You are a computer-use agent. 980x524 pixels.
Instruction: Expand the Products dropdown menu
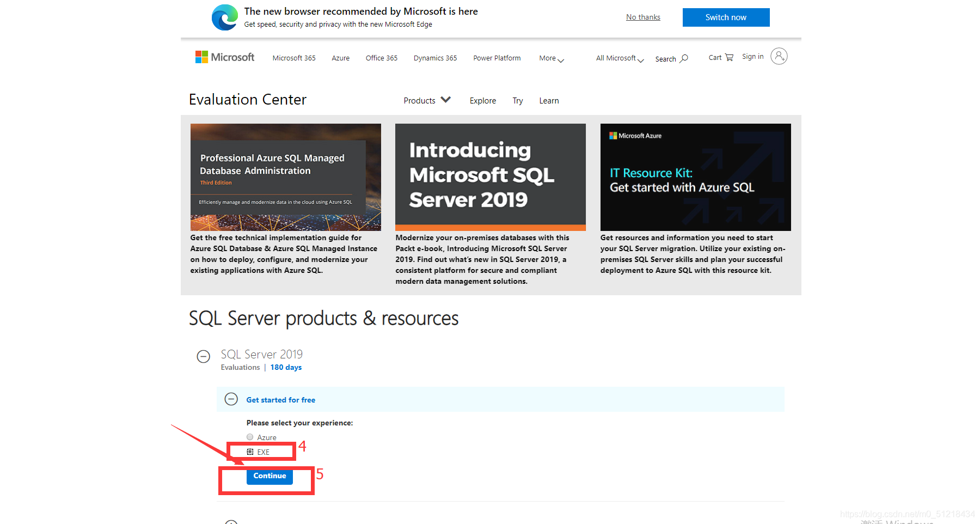point(427,100)
